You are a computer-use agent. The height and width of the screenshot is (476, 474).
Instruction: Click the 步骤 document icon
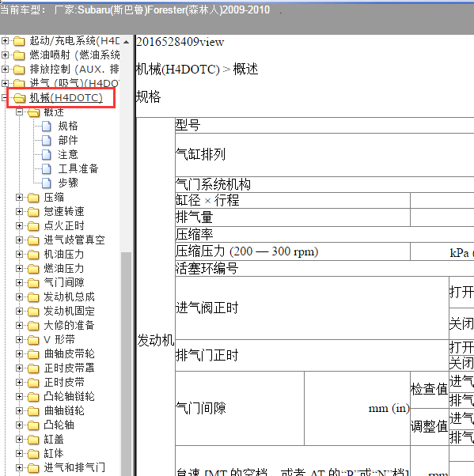47,183
